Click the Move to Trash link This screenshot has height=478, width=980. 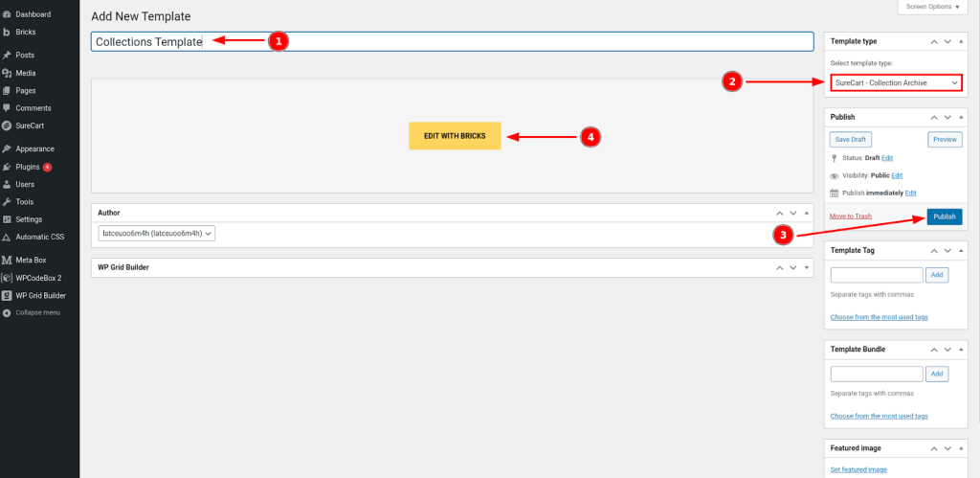pyautogui.click(x=851, y=216)
